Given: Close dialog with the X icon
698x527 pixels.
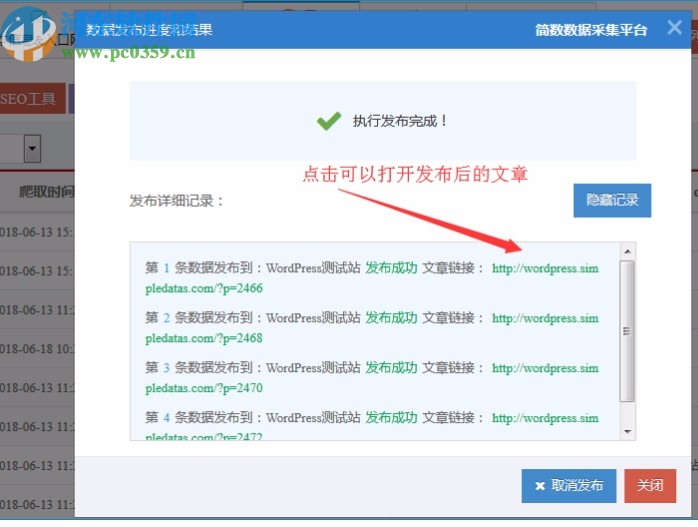Looking at the screenshot, I should click(x=674, y=28).
